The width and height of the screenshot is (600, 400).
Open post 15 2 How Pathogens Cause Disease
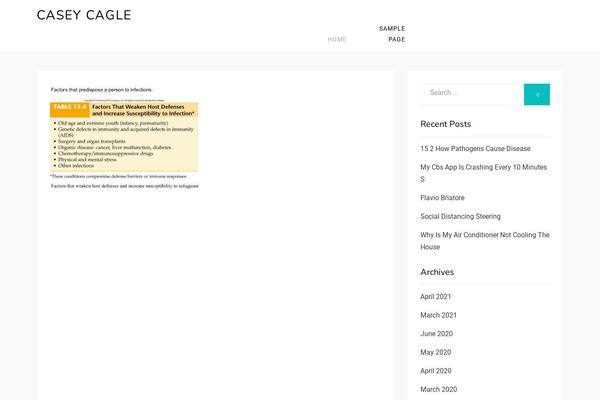click(x=475, y=149)
